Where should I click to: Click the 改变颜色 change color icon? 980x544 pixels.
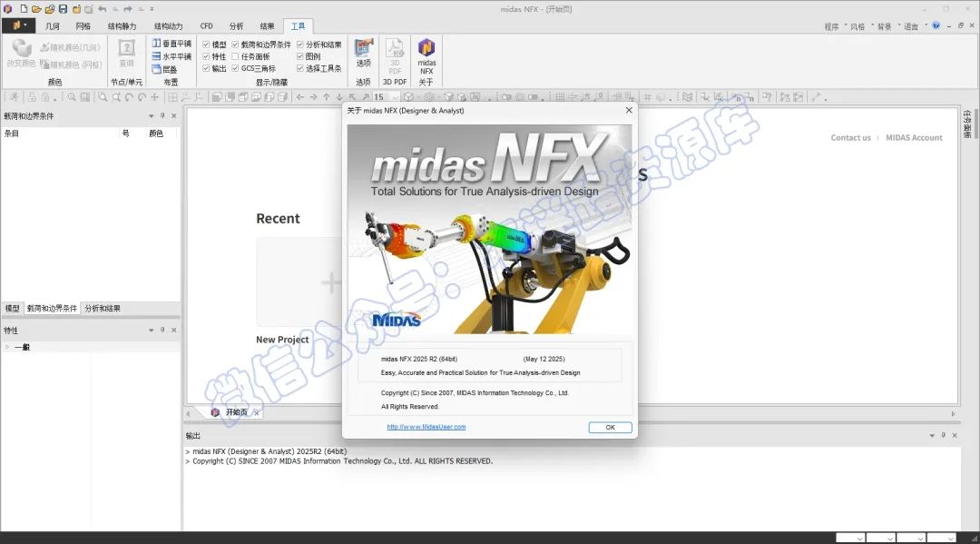(21, 53)
